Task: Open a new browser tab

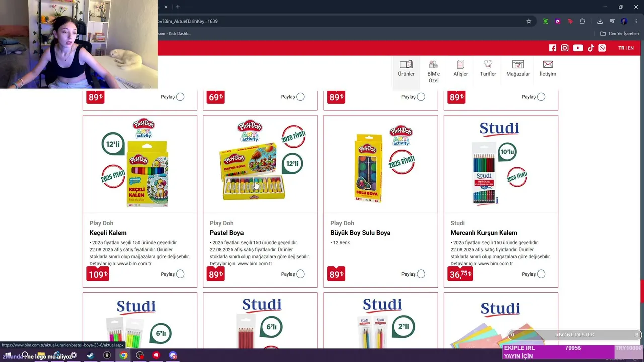Action: tap(178, 7)
